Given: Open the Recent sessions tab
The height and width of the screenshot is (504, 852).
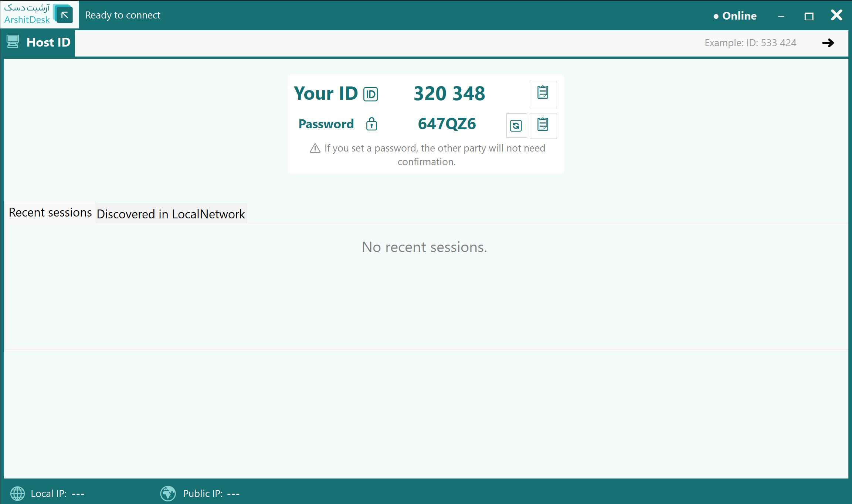Looking at the screenshot, I should pos(50,212).
